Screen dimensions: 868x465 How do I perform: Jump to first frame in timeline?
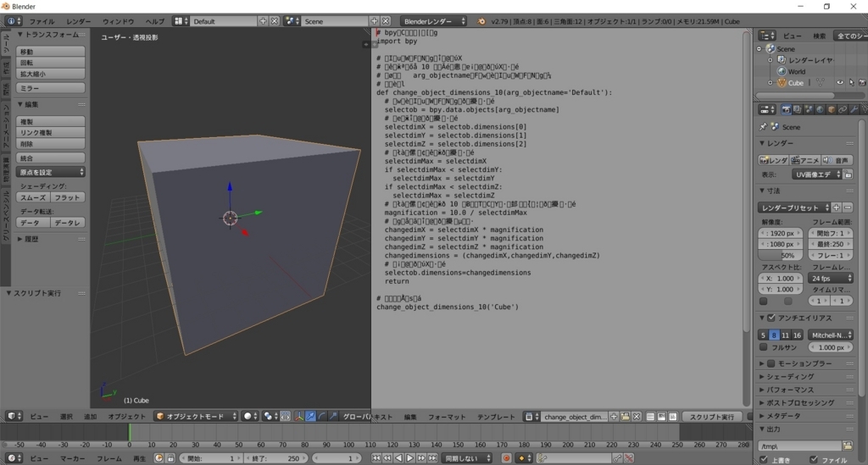[x=376, y=458]
